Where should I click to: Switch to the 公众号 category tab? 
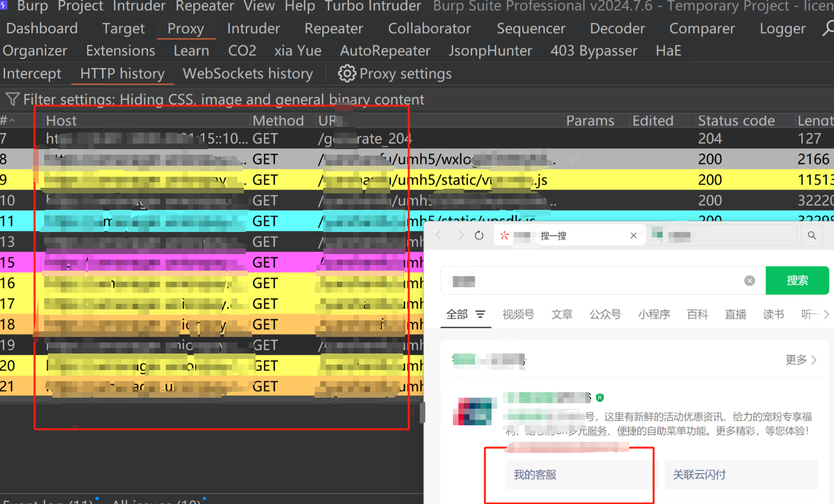[605, 314]
